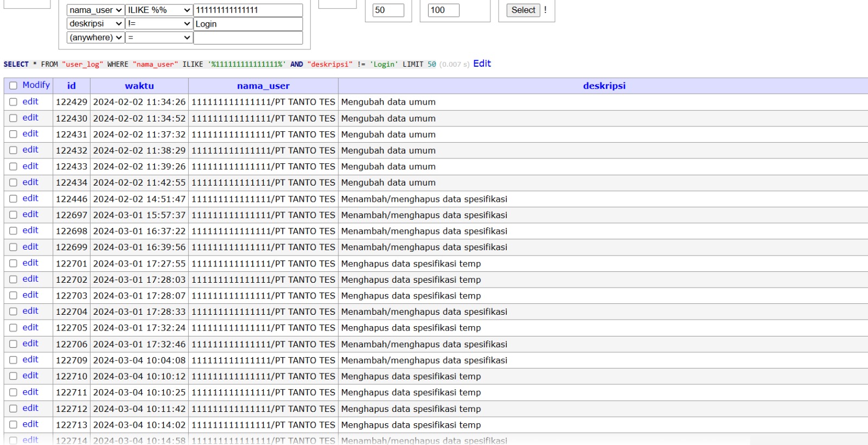Sort by the id column header
Screen dimensions: 868x445
click(71, 86)
